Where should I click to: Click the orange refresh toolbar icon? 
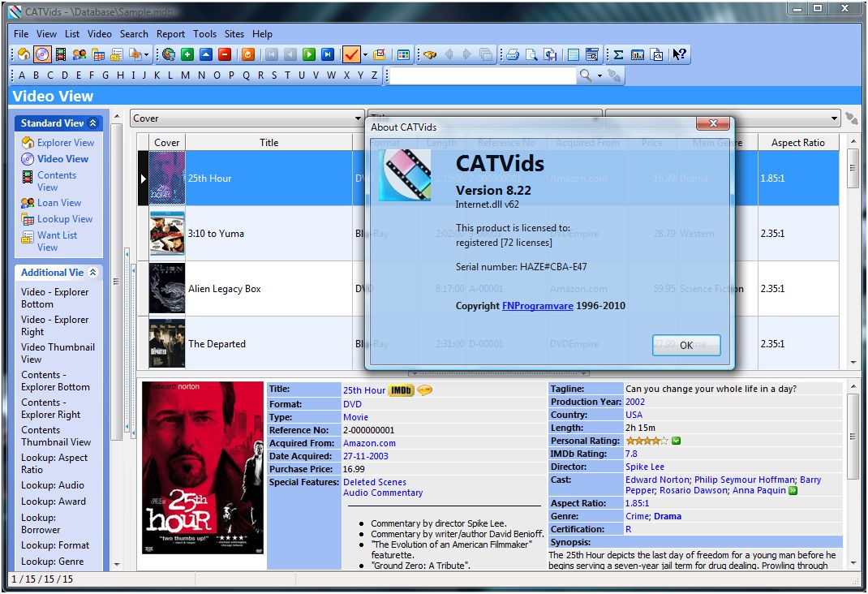[248, 54]
